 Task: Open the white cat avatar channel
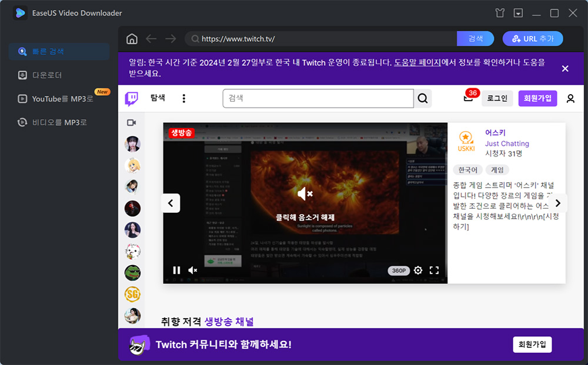132,252
